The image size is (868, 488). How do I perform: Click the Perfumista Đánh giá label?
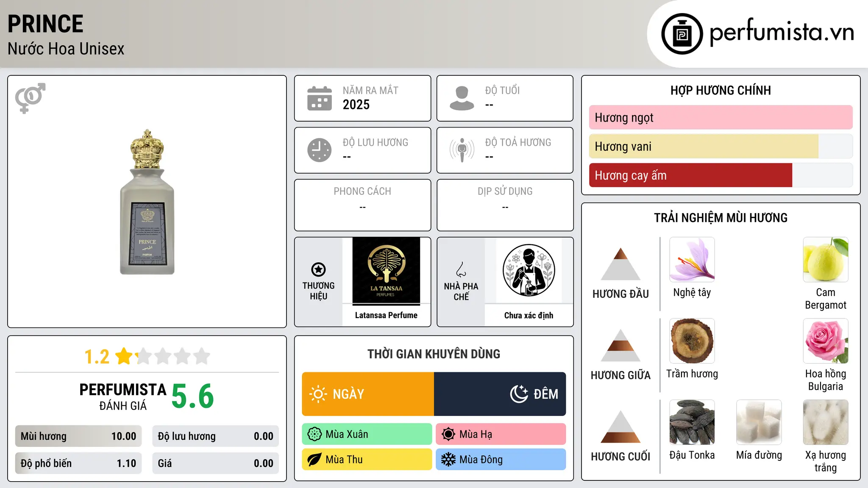click(123, 397)
